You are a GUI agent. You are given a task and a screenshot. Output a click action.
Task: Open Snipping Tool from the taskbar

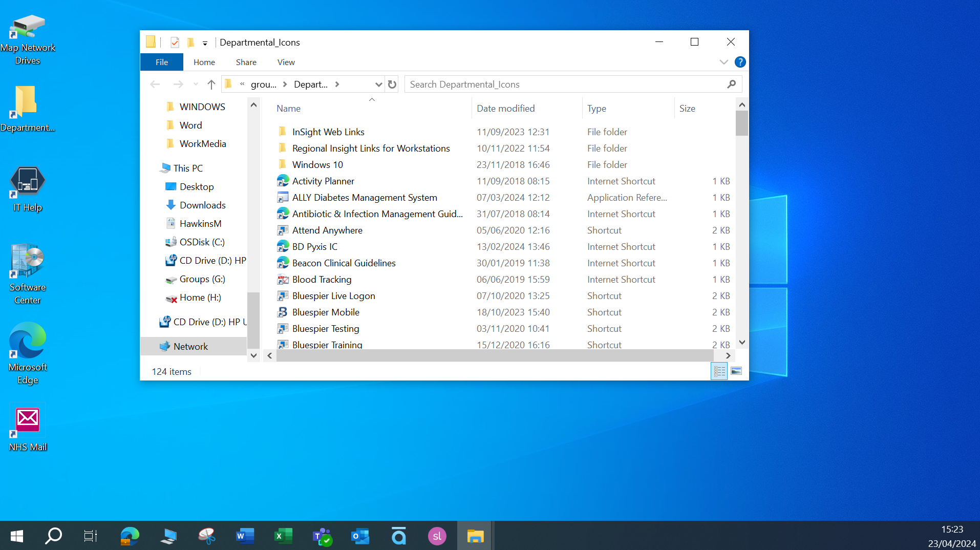pos(206,536)
